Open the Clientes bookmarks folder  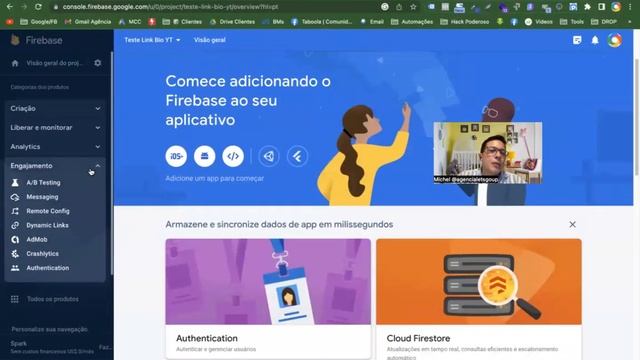click(182, 22)
